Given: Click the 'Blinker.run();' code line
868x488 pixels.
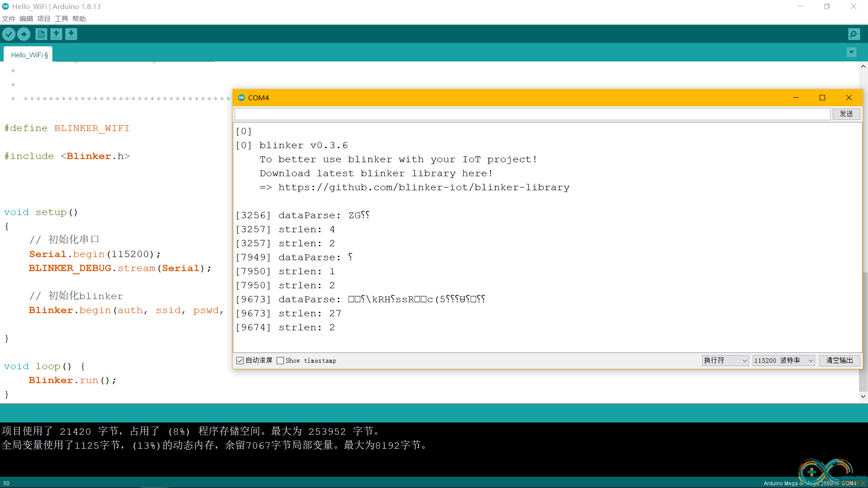Looking at the screenshot, I should click(73, 380).
